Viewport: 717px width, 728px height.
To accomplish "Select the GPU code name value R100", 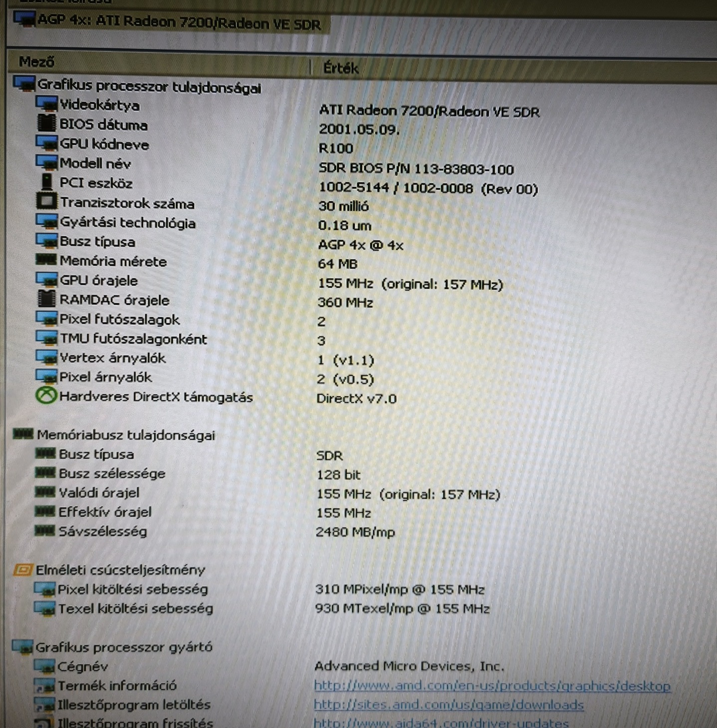I will 336,148.
